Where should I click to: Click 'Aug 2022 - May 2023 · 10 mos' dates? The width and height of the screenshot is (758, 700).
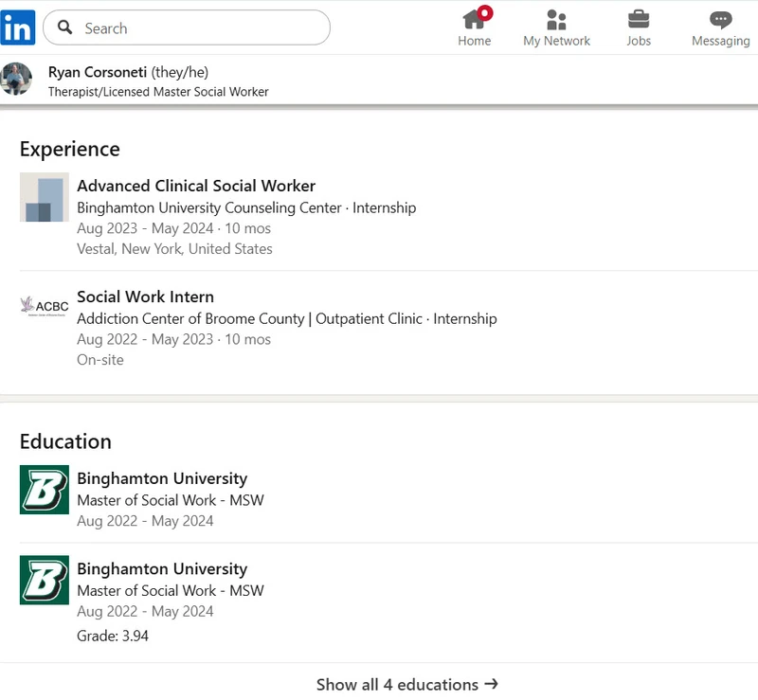(174, 339)
